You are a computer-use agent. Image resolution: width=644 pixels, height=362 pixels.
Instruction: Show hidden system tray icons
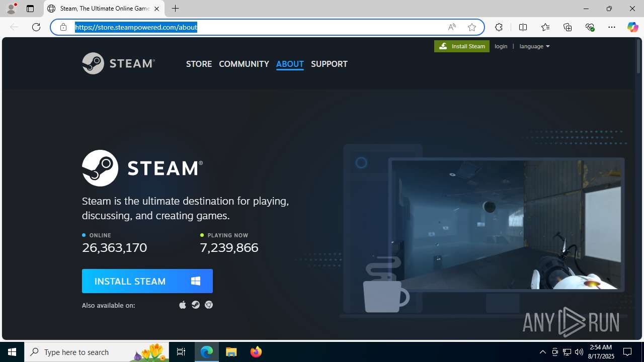point(543,352)
